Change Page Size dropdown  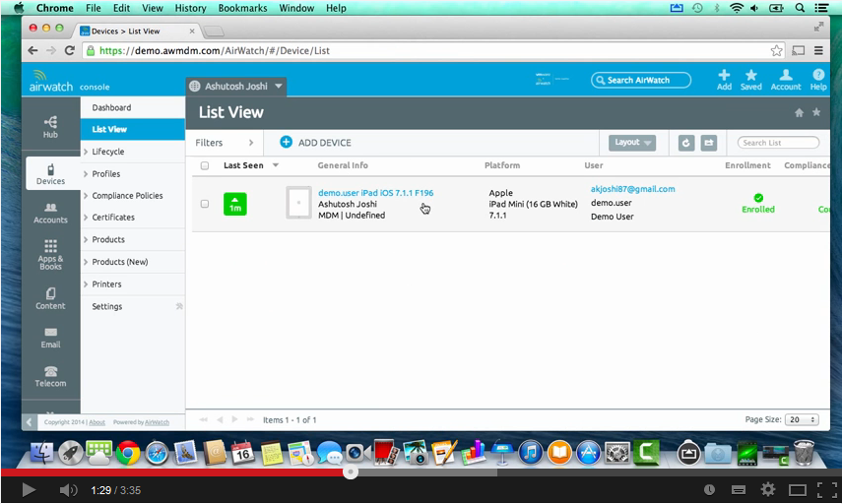coord(802,419)
